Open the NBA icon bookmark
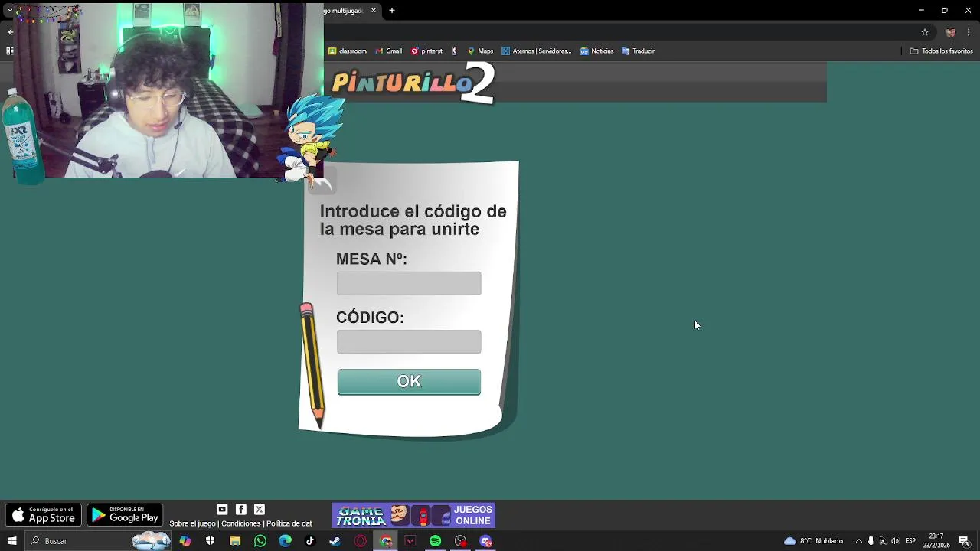 455,51
